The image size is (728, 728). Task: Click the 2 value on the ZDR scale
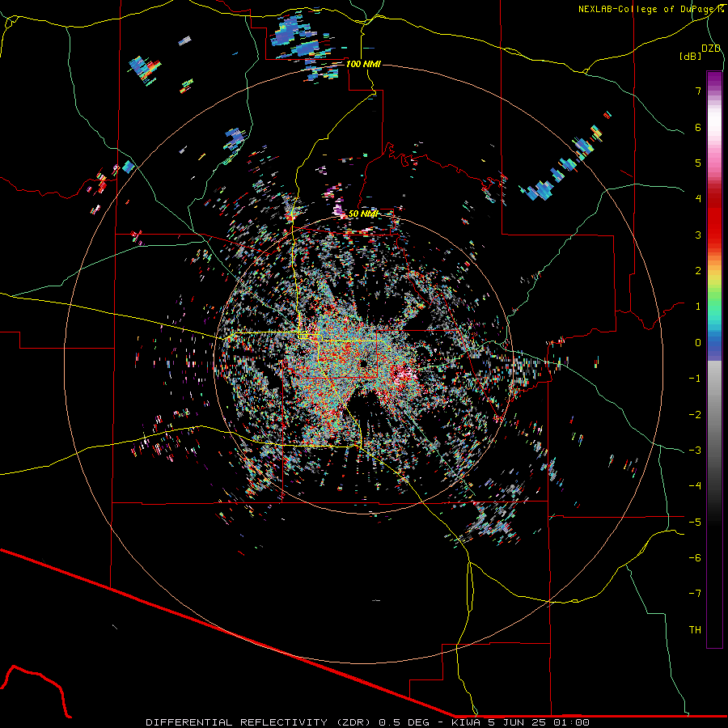coord(698,271)
